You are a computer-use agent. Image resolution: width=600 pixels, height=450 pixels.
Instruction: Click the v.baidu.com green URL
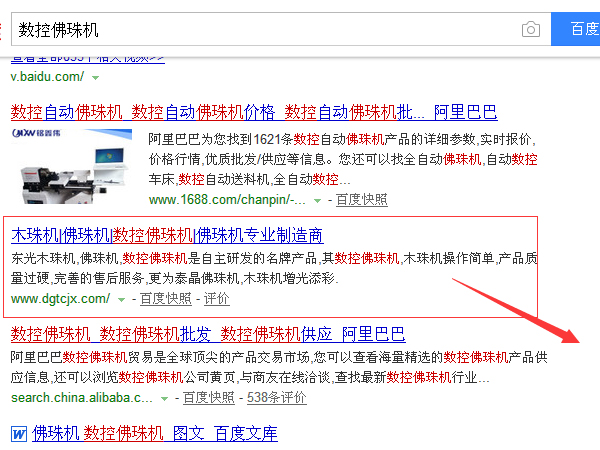47,77
